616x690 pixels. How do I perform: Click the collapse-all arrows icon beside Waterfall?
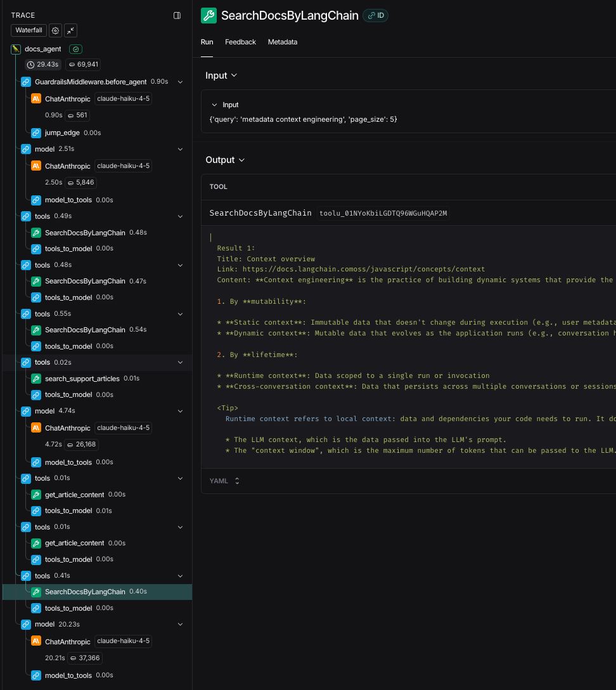pyautogui.click(x=70, y=30)
